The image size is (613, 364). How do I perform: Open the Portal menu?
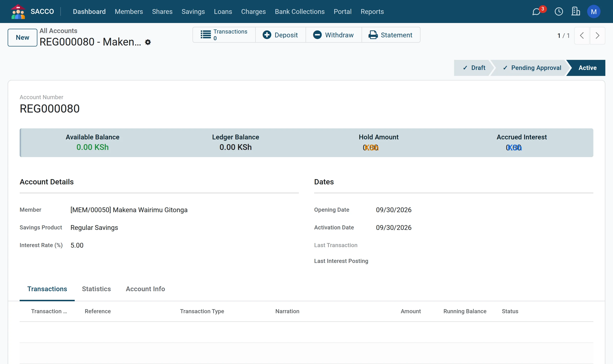(343, 11)
